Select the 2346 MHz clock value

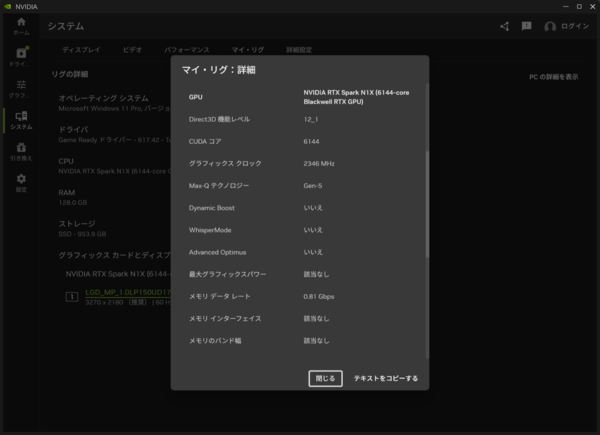point(319,164)
